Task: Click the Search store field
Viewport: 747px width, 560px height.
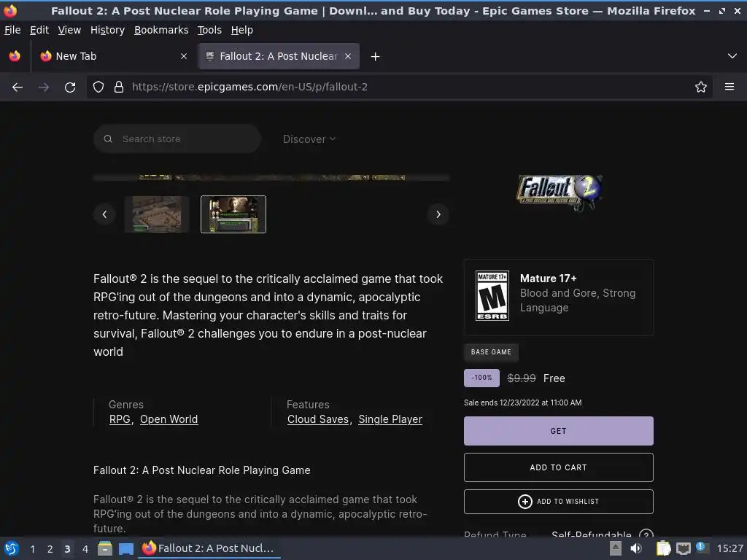Action: coord(177,139)
